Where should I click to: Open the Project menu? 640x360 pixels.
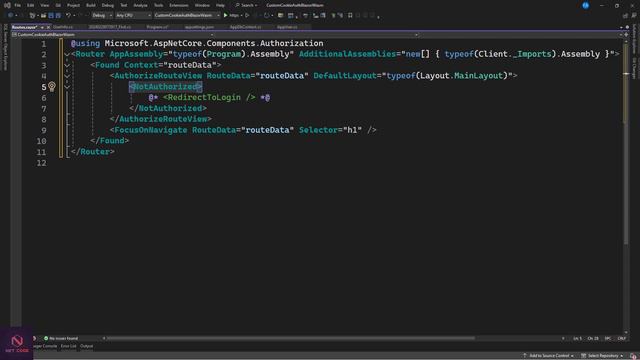point(73,5)
